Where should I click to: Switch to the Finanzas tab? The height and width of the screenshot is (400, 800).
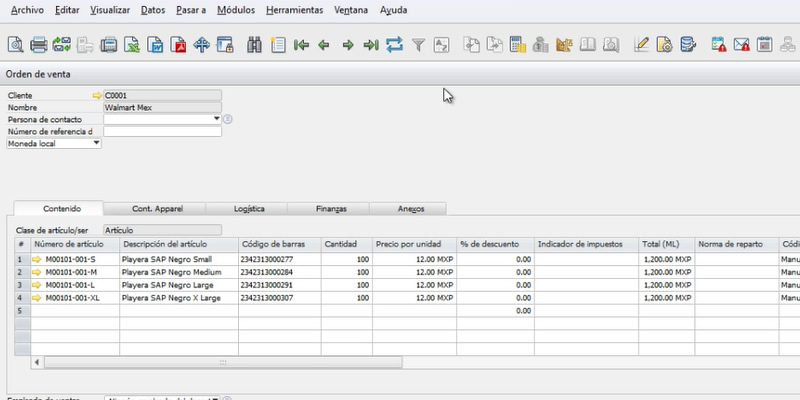click(330, 209)
